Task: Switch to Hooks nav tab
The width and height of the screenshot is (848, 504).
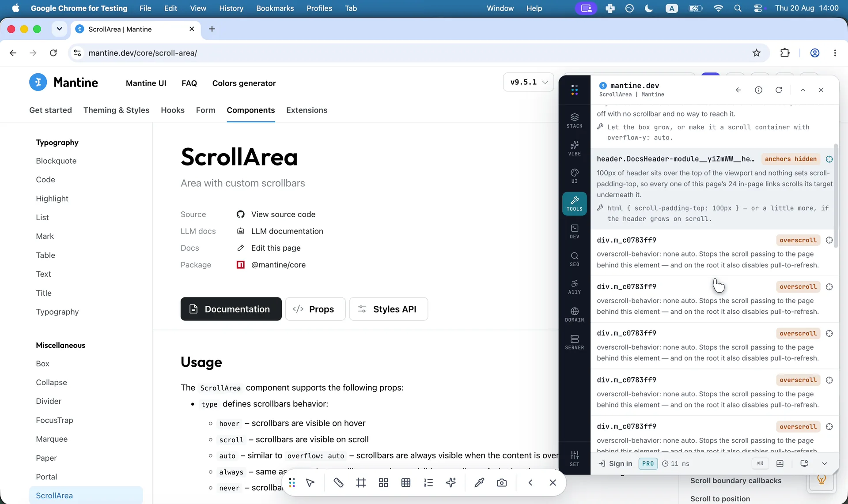Action: point(173,110)
